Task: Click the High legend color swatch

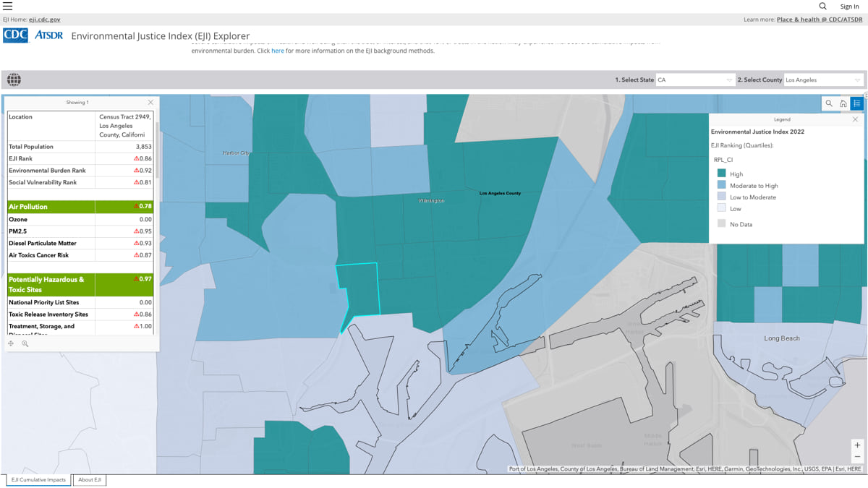Action: [x=721, y=174]
